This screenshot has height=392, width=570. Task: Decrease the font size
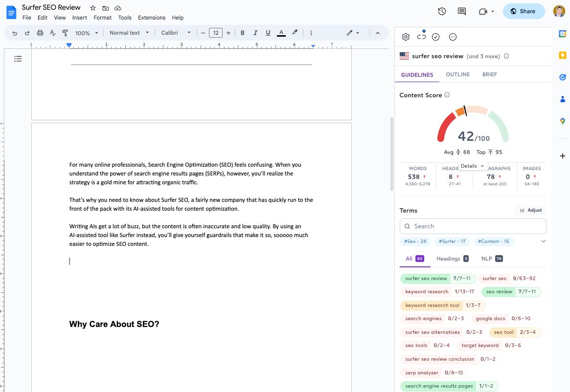pyautogui.click(x=203, y=33)
